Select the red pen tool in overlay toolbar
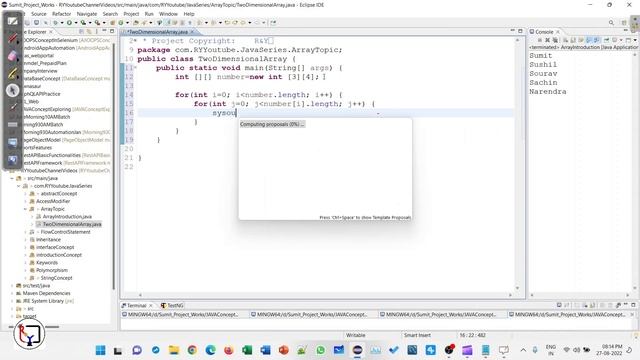The height and width of the screenshot is (360, 640). [x=12, y=38]
